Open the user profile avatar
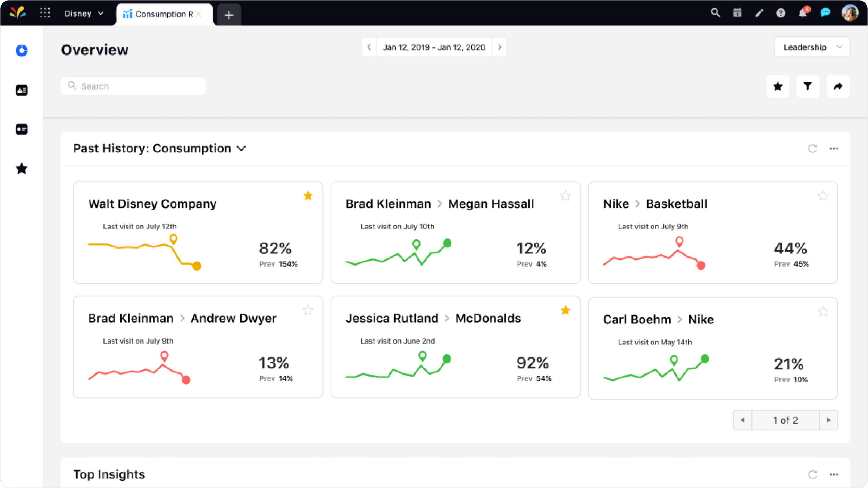868x488 pixels. point(850,13)
